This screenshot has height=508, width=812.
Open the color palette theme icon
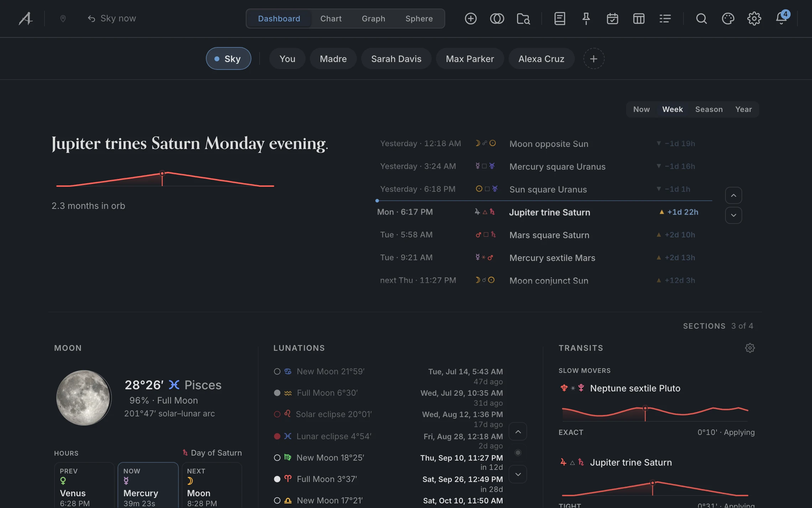click(x=728, y=19)
